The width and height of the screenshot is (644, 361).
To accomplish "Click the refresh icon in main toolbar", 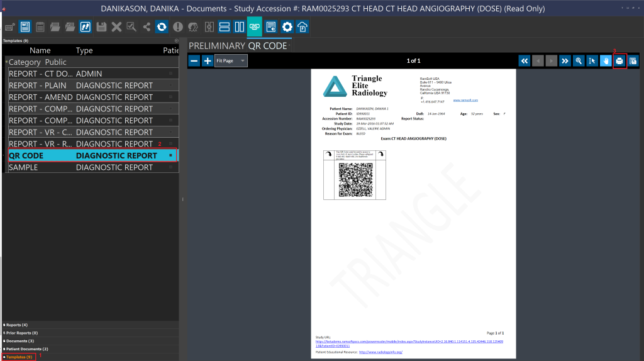I will pos(162,27).
